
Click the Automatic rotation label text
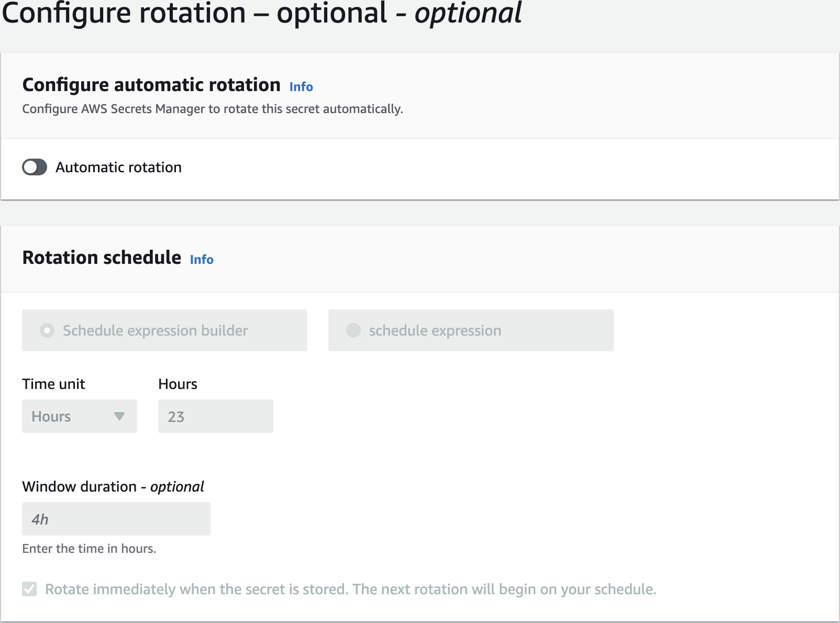(x=119, y=168)
